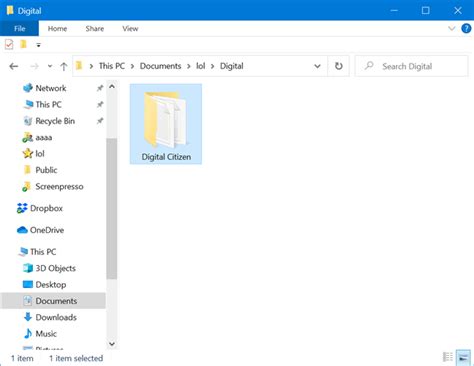
Task: Click the navigation pane scrollbar thumb
Action: tap(112, 208)
